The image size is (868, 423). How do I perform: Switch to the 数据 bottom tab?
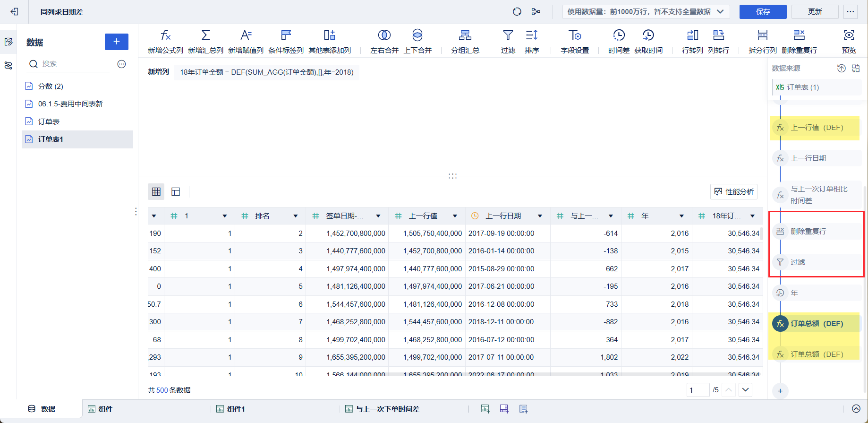click(42, 409)
